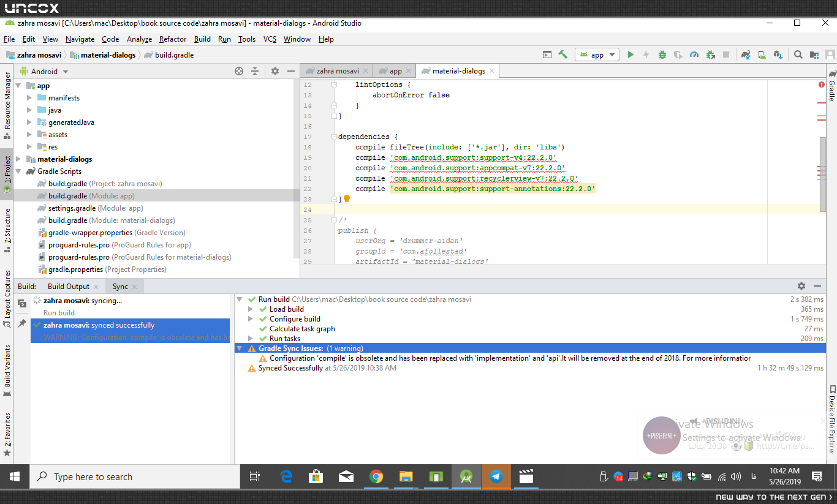The image size is (837, 504).
Task: Click the Run with Coverage icon
Action: point(678,55)
